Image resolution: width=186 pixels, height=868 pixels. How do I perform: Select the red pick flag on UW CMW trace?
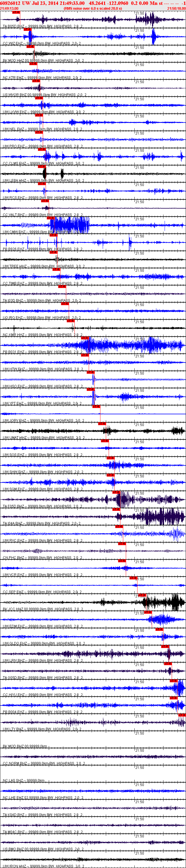[x=50, y=218]
